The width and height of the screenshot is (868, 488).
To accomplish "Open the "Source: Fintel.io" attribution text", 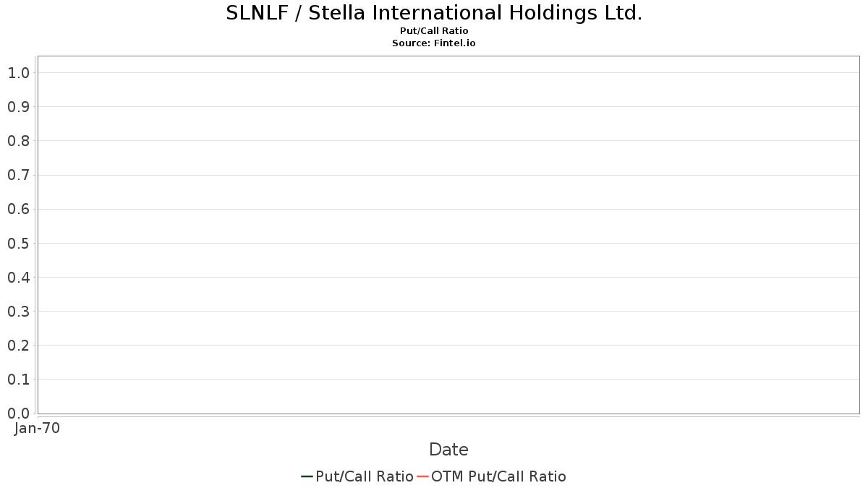I will (x=434, y=43).
